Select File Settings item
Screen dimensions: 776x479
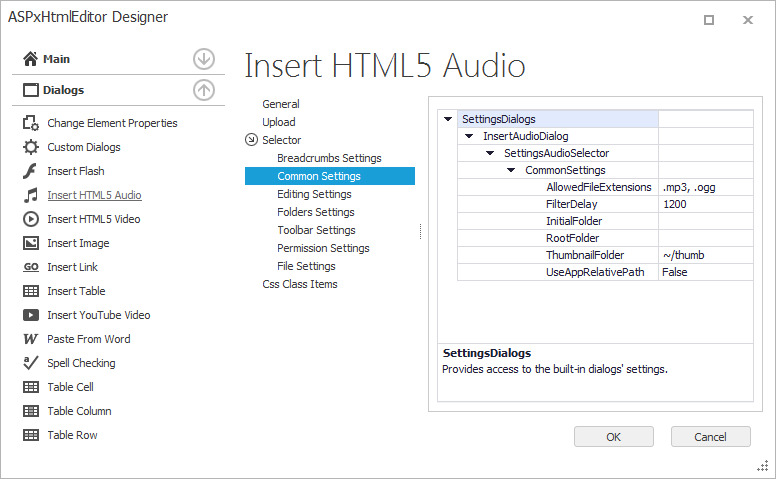[306, 266]
